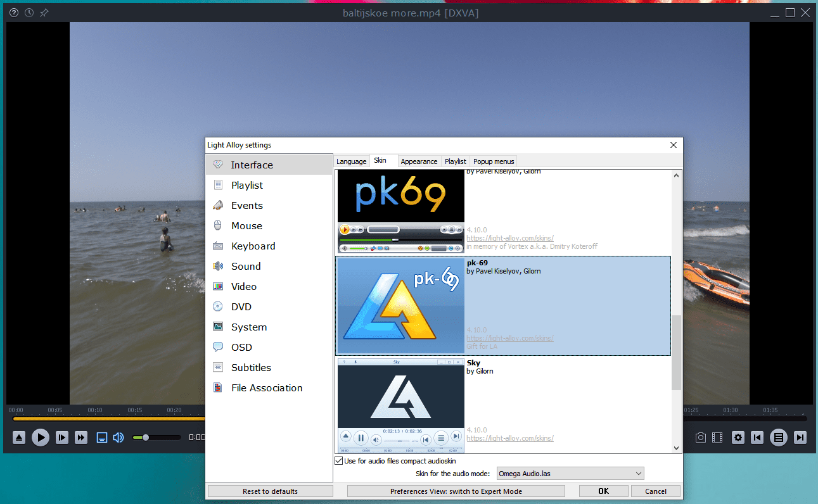The width and height of the screenshot is (818, 504).
Task: Select the blue pk-69 LA logo skin thumbnail
Action: tap(401, 305)
